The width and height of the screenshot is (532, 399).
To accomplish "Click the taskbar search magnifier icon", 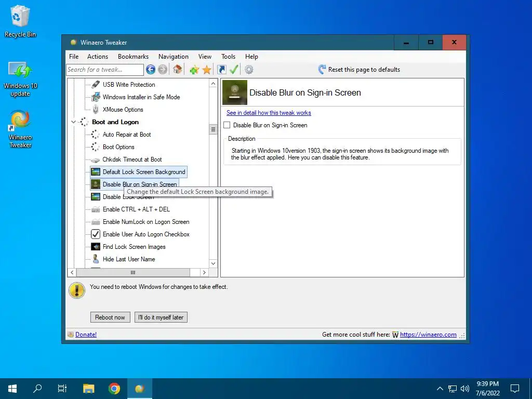I will (x=37, y=388).
